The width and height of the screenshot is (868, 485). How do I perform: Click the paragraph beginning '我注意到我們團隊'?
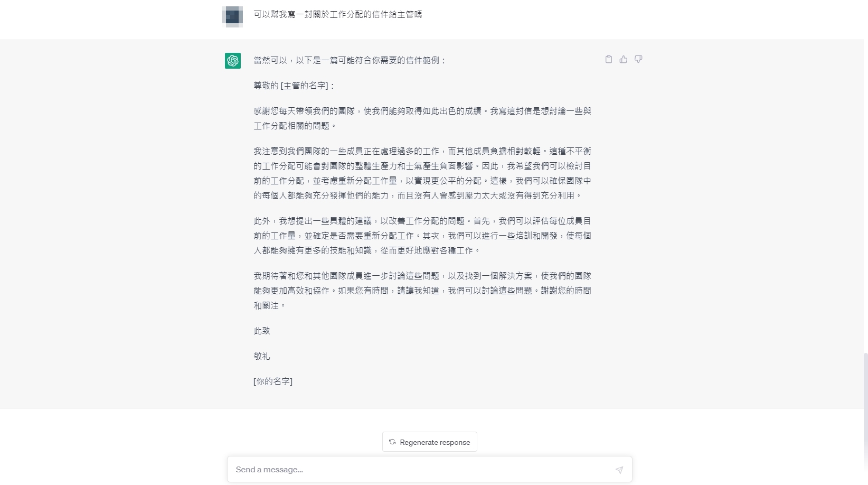coord(422,173)
